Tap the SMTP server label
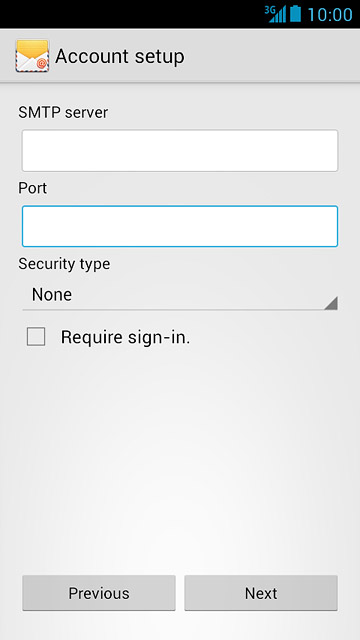Image resolution: width=360 pixels, height=640 pixels. (63, 112)
